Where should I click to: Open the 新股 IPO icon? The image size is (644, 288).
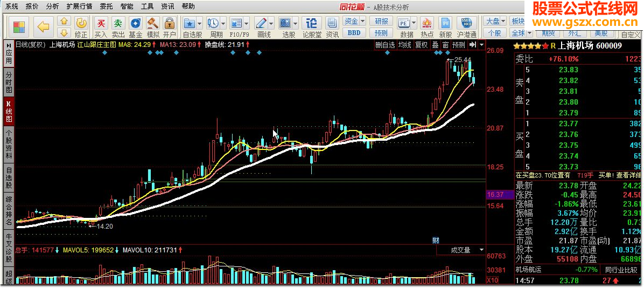[x=445, y=23]
